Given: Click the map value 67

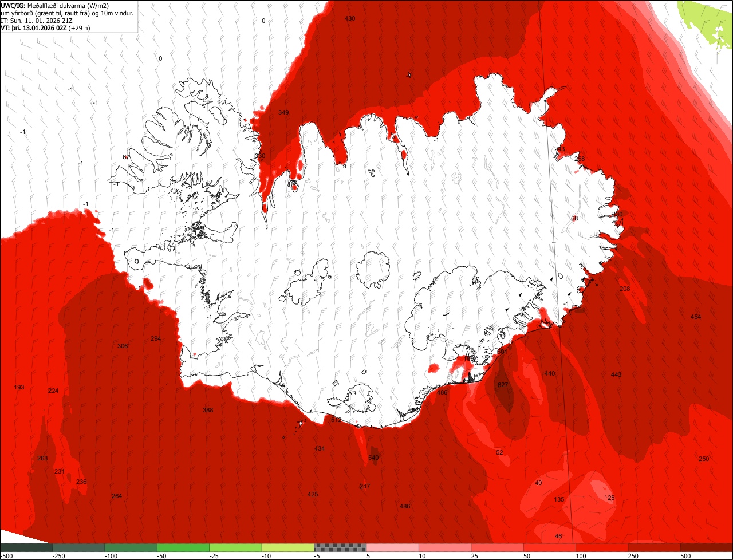Looking at the screenshot, I should tap(126, 157).
